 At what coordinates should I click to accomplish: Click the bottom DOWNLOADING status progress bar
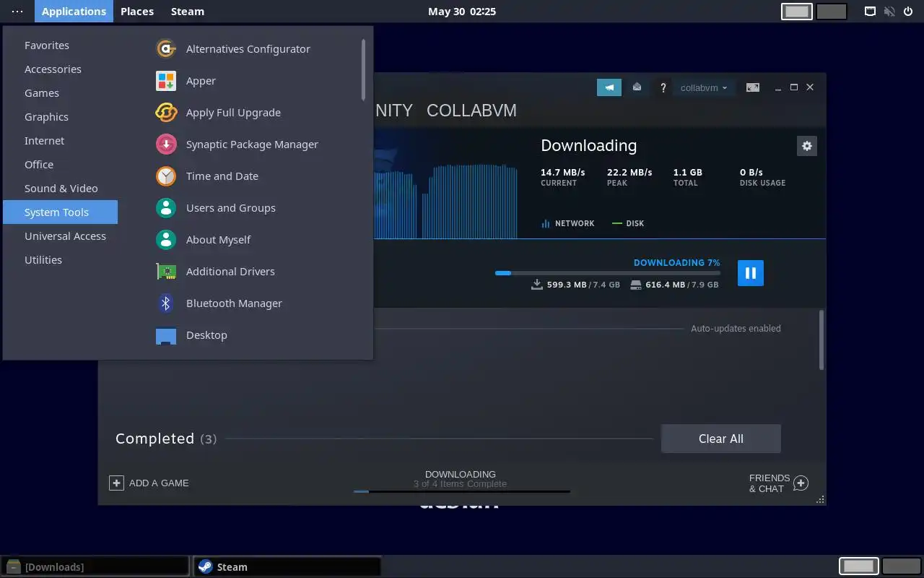pyautogui.click(x=462, y=491)
